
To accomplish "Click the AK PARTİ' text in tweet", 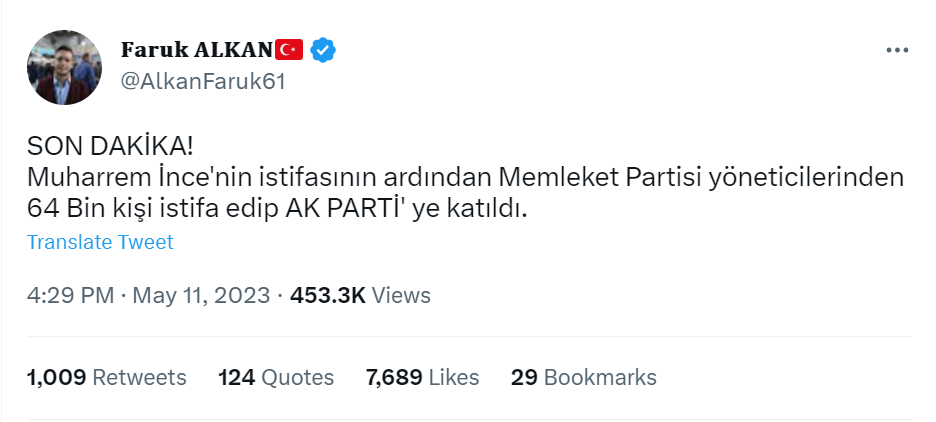I will tap(343, 210).
